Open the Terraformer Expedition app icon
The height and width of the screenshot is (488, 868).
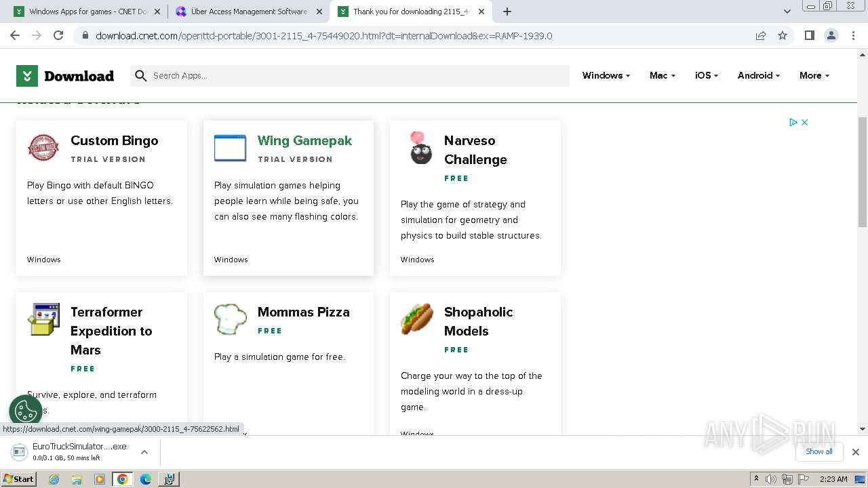pos(43,319)
